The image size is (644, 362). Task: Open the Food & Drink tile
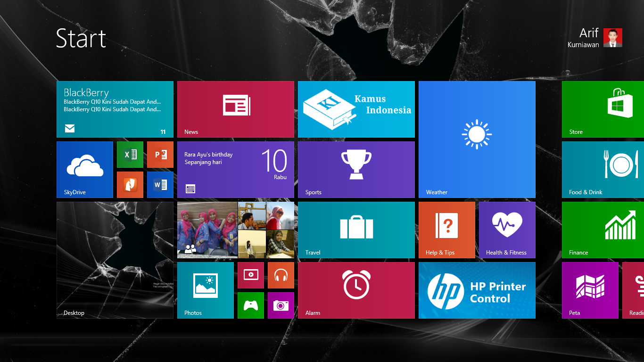point(603,170)
